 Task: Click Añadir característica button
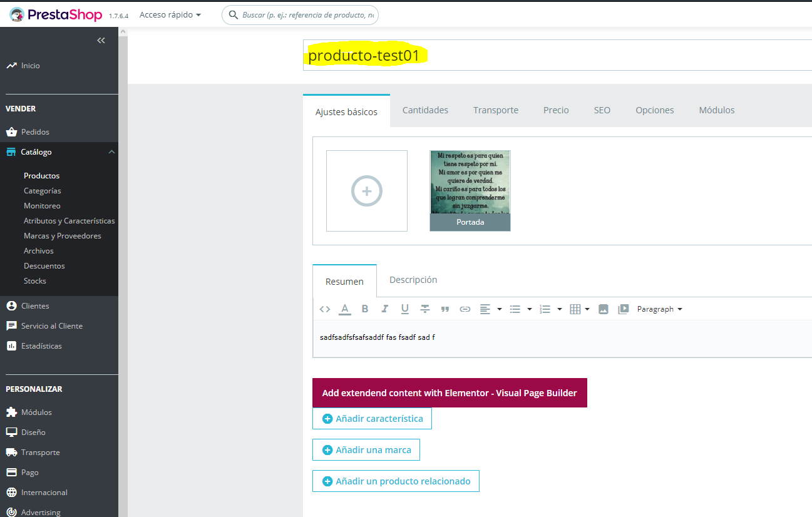pos(372,419)
